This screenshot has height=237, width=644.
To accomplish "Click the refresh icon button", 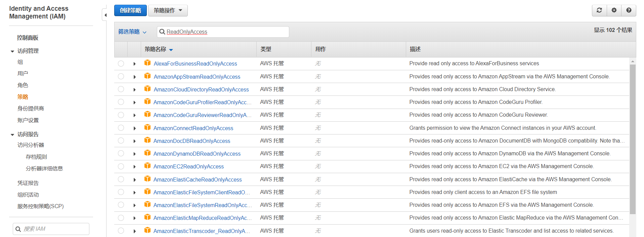I will (x=599, y=10).
